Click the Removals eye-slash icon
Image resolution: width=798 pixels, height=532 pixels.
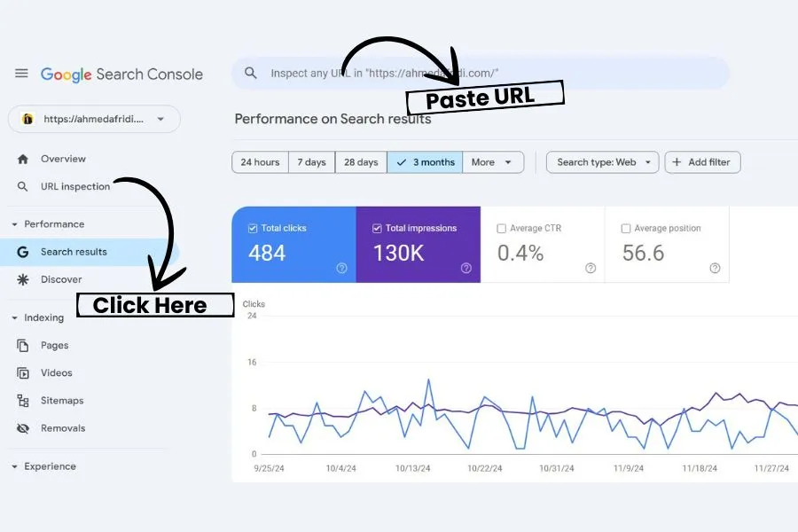point(23,428)
